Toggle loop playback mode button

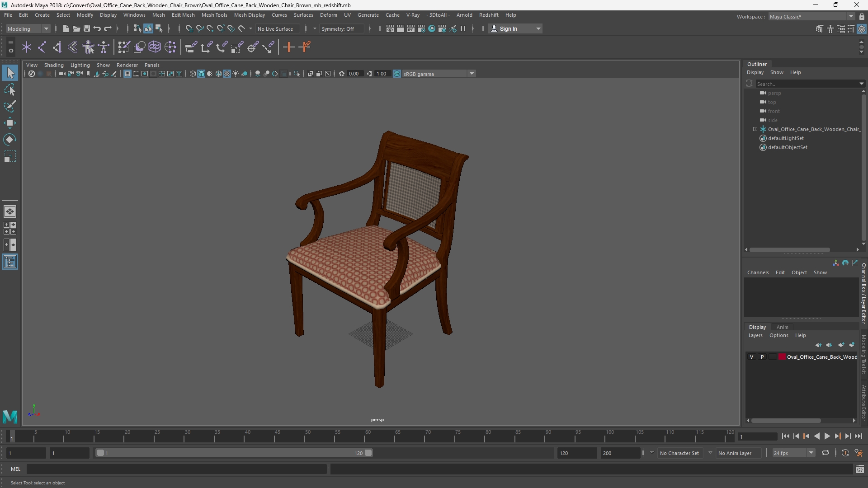[825, 453]
